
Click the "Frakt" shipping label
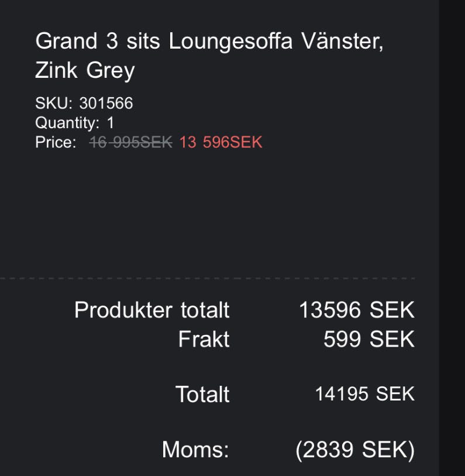point(204,340)
